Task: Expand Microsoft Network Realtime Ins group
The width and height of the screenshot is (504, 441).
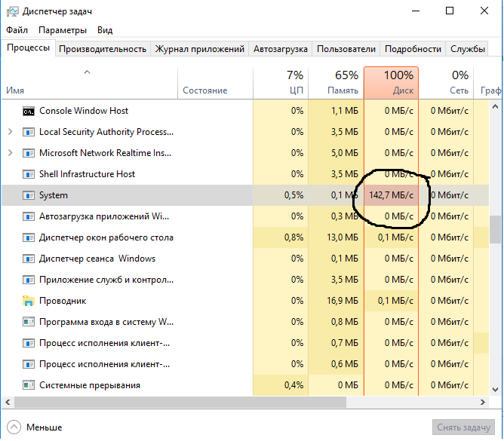Action: (11, 153)
